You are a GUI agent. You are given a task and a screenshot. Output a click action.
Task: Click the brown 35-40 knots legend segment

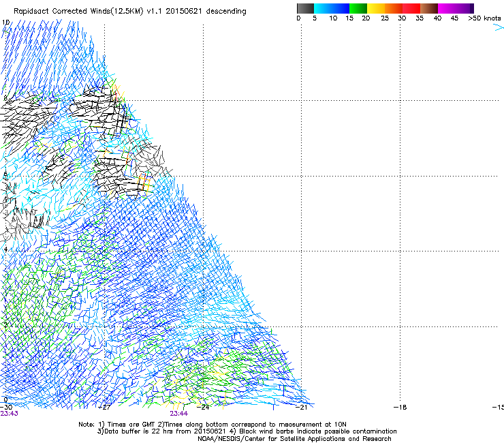click(429, 8)
